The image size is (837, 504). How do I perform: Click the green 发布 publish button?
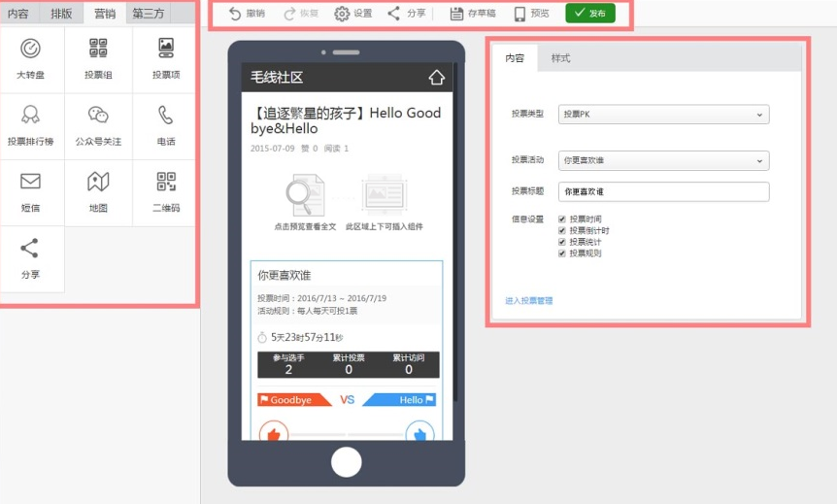point(589,14)
